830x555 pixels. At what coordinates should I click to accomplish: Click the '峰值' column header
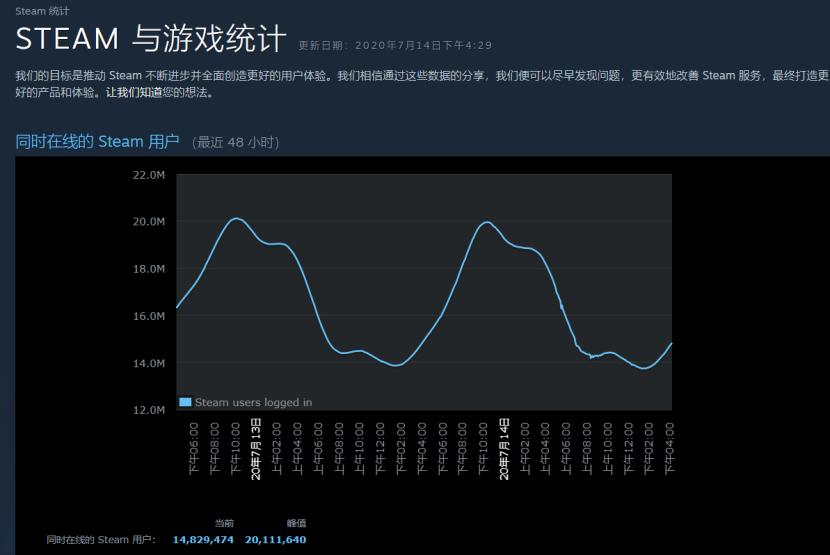click(x=296, y=523)
